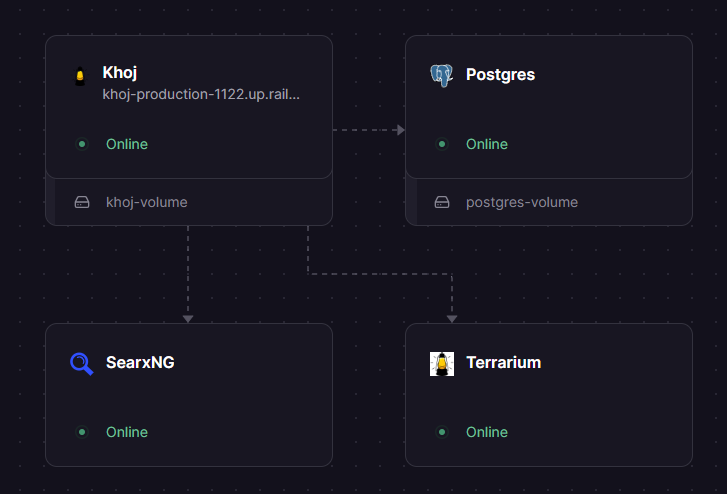Select the Postgres service title
Viewport: 727px width, 494px height.
point(500,75)
